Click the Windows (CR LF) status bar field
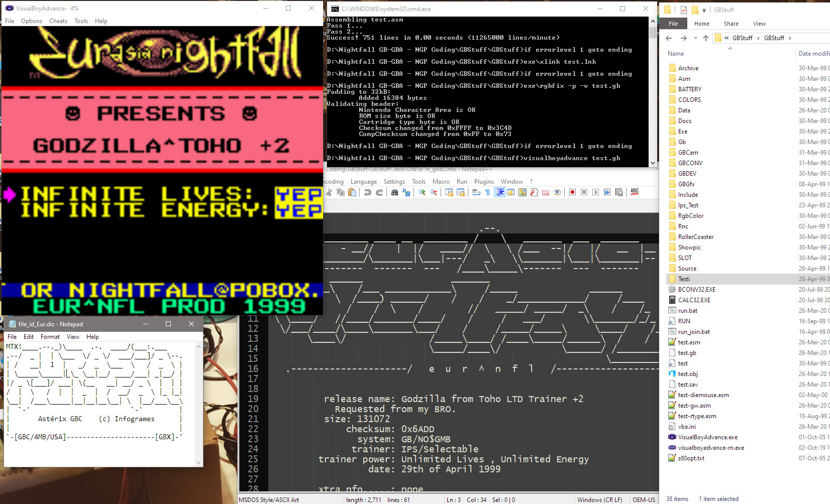The width and height of the screenshot is (830, 504). click(x=599, y=500)
